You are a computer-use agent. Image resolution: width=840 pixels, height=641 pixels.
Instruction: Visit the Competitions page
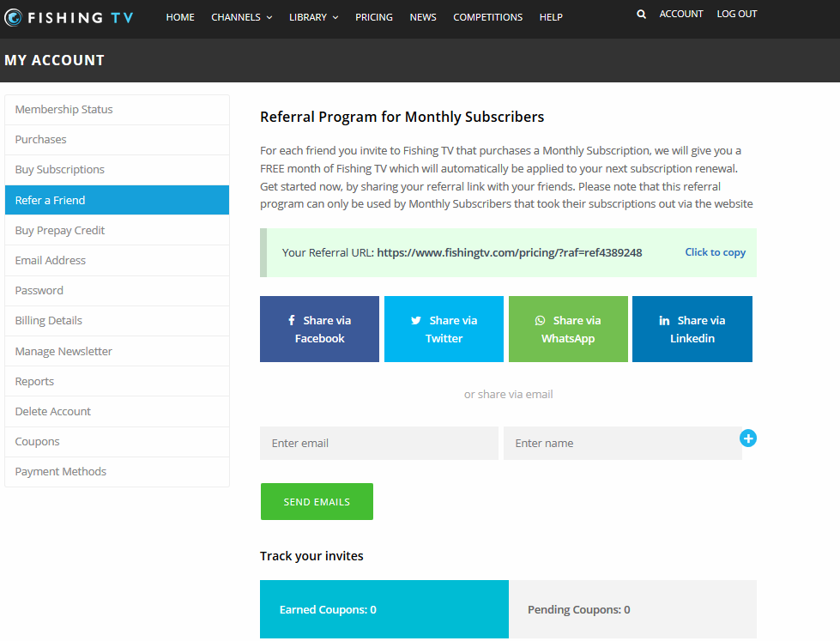pyautogui.click(x=487, y=17)
